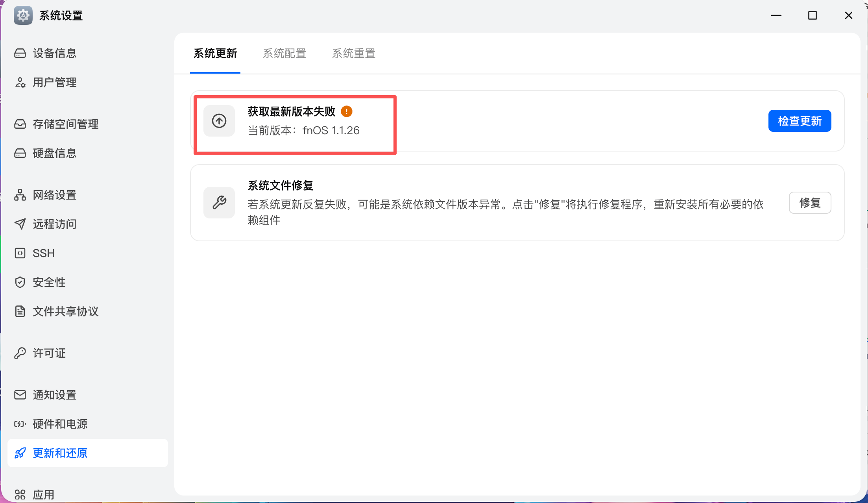Click the 修复 button
This screenshot has width=868, height=503.
[810, 203]
